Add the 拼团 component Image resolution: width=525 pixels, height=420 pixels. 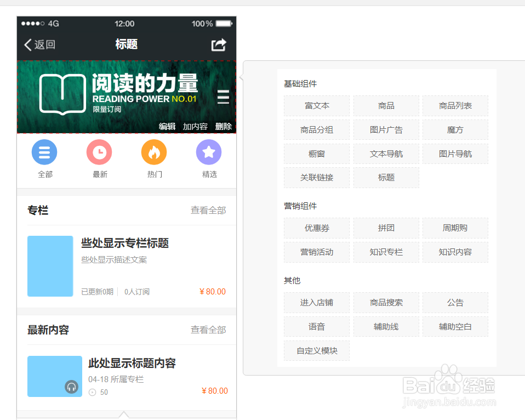coord(386,228)
